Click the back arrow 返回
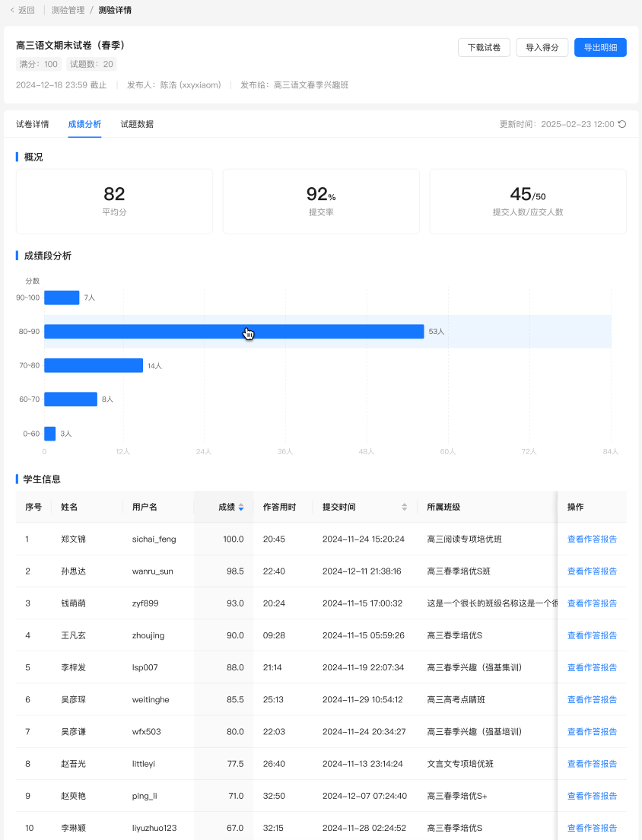This screenshot has width=642, height=840. (23, 10)
